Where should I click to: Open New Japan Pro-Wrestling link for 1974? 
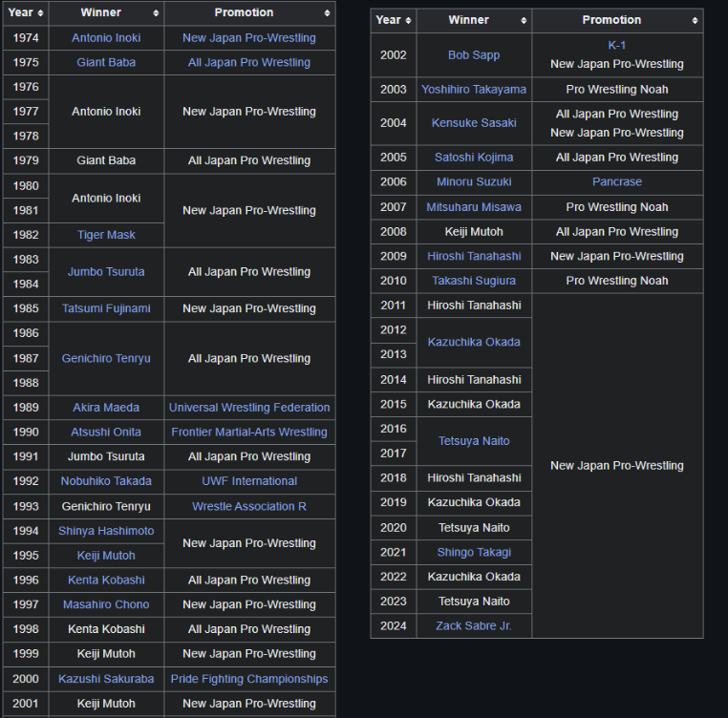[x=248, y=38]
